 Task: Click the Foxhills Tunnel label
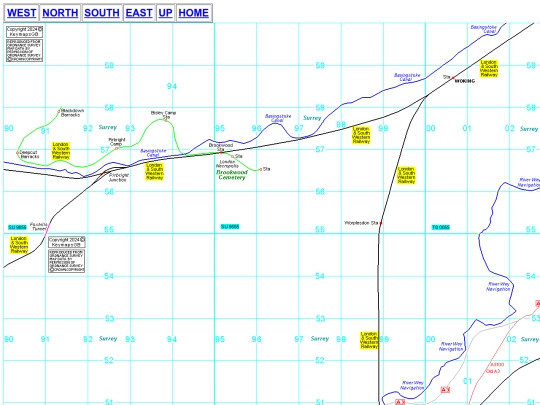(x=39, y=226)
